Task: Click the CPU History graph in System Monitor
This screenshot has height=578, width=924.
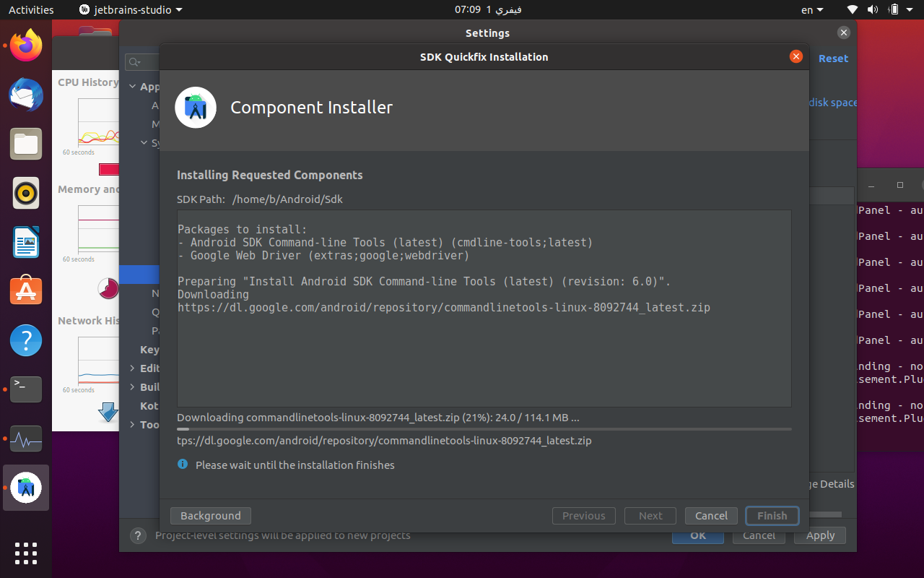Action: 98,122
